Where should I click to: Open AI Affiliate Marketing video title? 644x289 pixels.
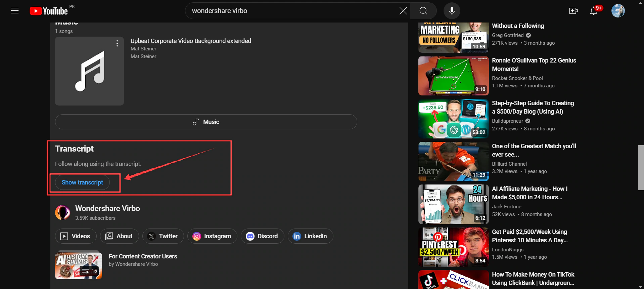point(530,193)
